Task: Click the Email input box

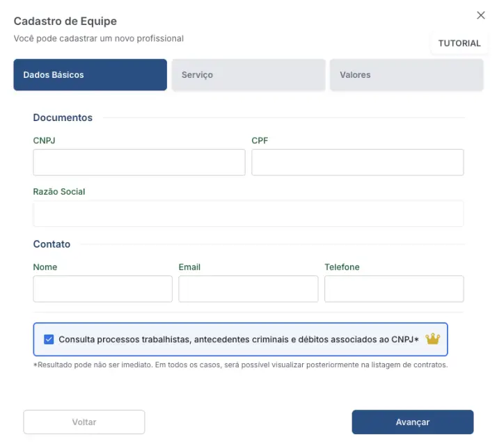Action: coord(248,289)
